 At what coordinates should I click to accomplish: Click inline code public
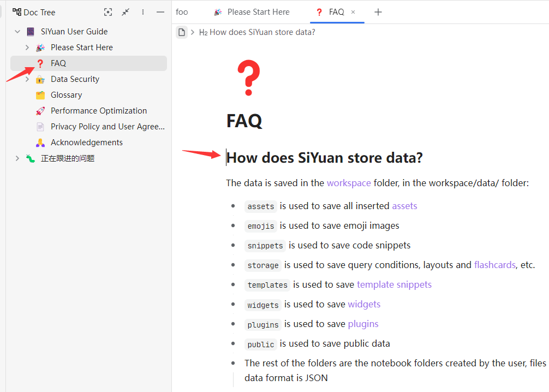261,345
